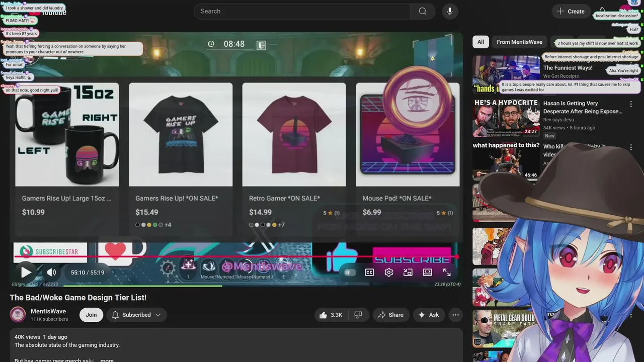The height and width of the screenshot is (362, 644).
Task: Dislike the video
Action: pyautogui.click(x=358, y=315)
